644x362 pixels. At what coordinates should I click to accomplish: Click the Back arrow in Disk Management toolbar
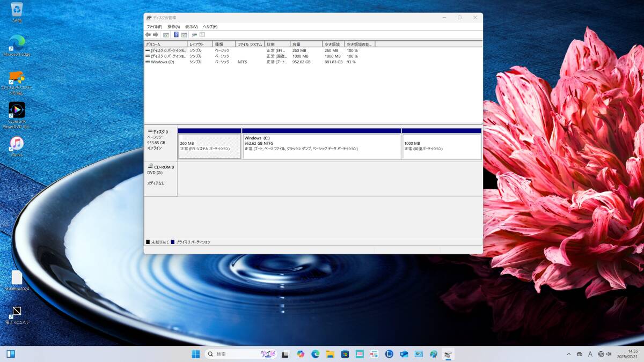pos(148,34)
